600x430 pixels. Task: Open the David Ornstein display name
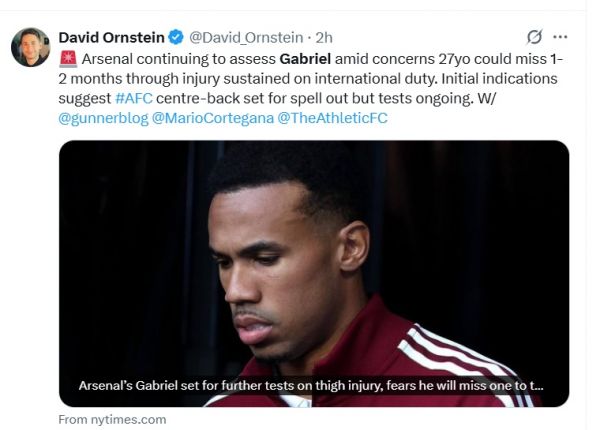[112, 37]
